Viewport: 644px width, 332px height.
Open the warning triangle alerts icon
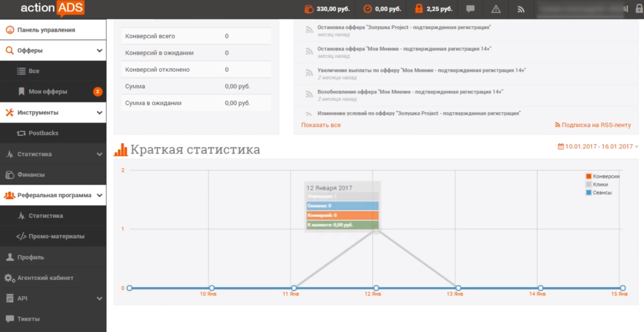tap(496, 9)
